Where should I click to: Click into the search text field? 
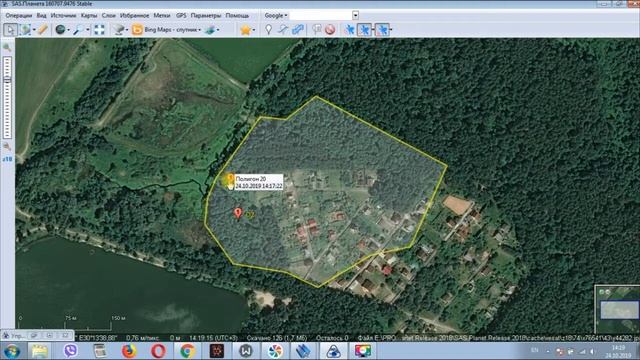(x=321, y=16)
